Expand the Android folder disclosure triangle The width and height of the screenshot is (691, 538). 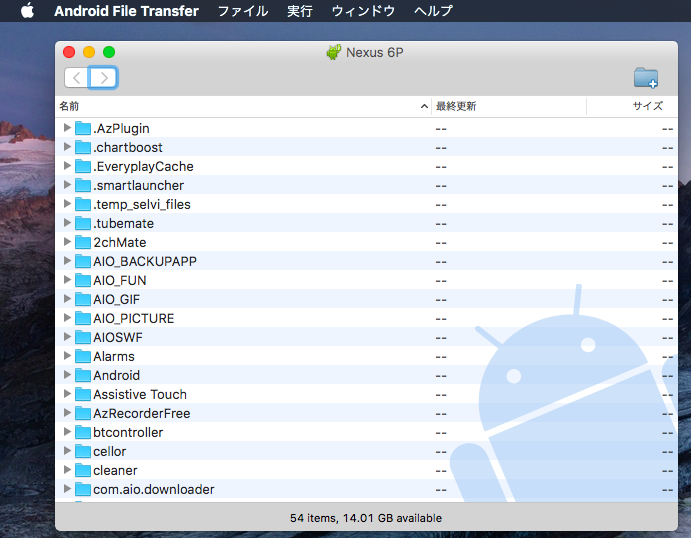[67, 375]
